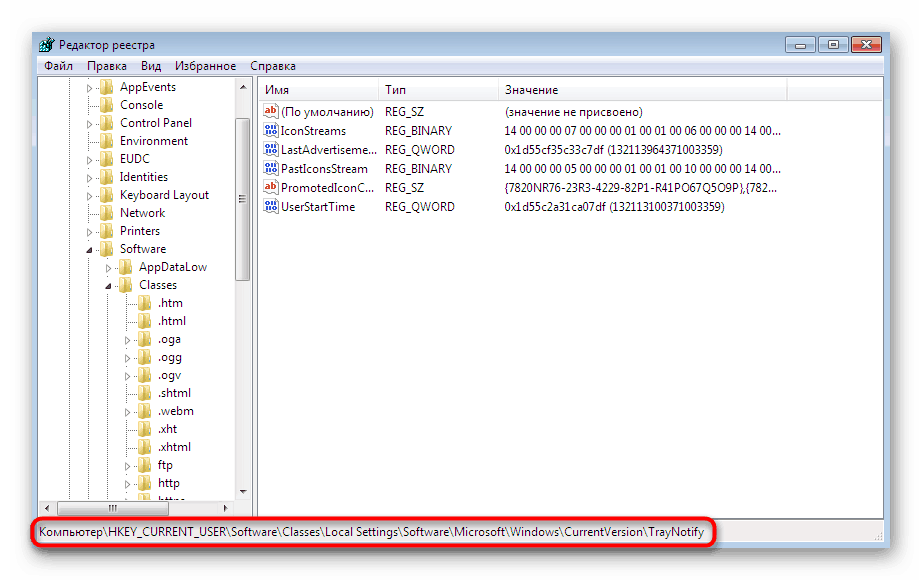Click the REG_SZ type of PromotedIconC… row
Screen dimensions: 922x580
pos(404,188)
